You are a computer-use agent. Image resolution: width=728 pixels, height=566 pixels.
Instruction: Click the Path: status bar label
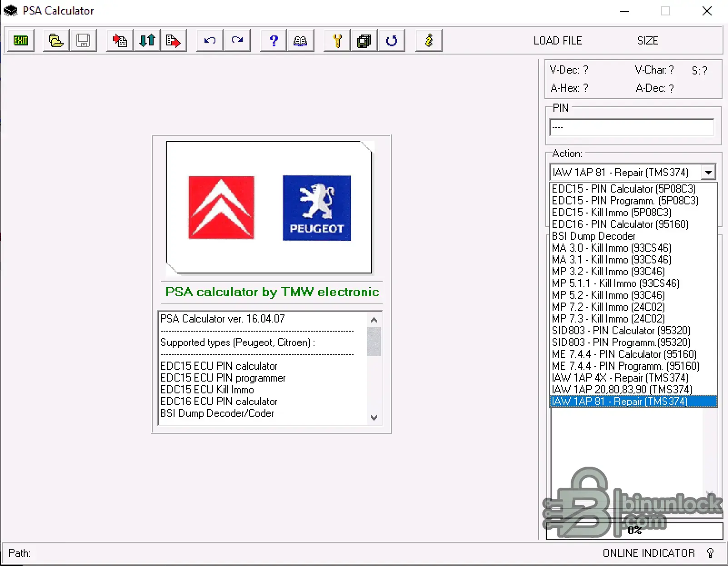click(x=20, y=553)
